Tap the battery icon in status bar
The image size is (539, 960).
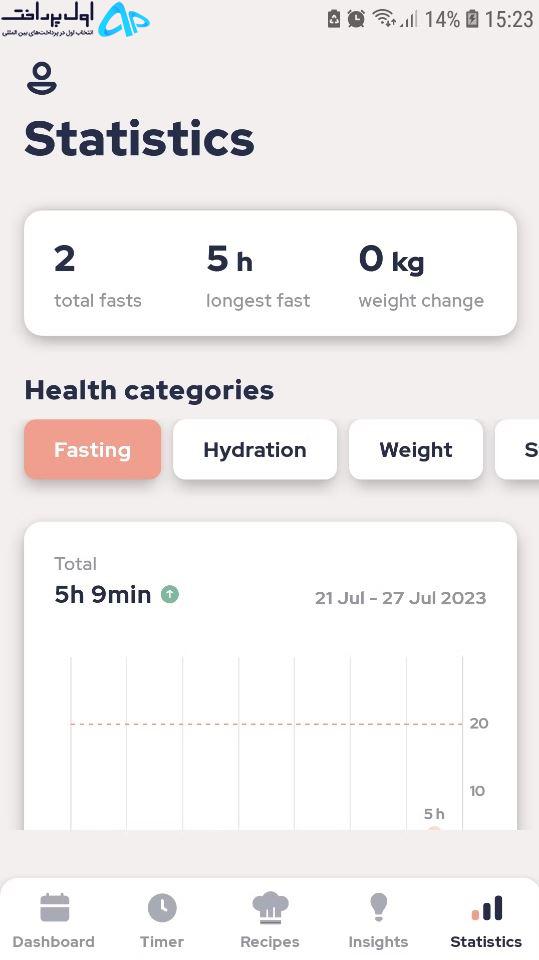click(x=472, y=19)
